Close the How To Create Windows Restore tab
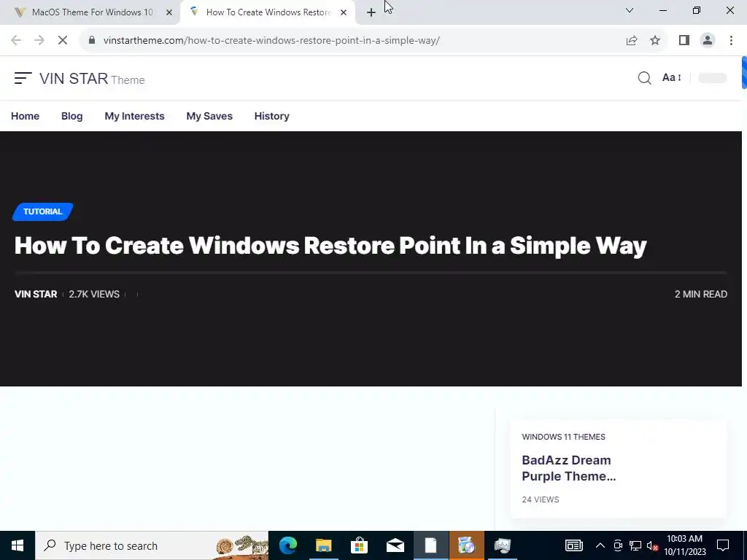This screenshot has height=560, width=747. coord(344,12)
